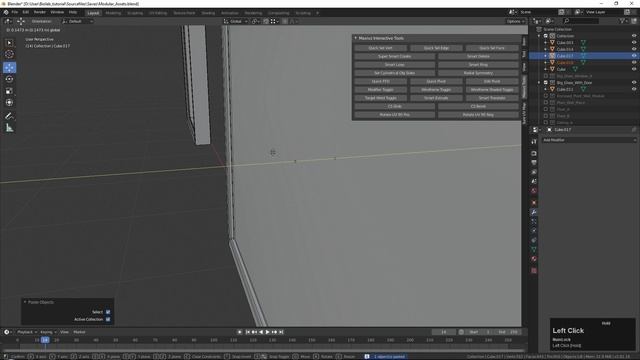Viewport: 640px width, 360px height.
Task: Select the Measure tool
Action: tap(9, 128)
